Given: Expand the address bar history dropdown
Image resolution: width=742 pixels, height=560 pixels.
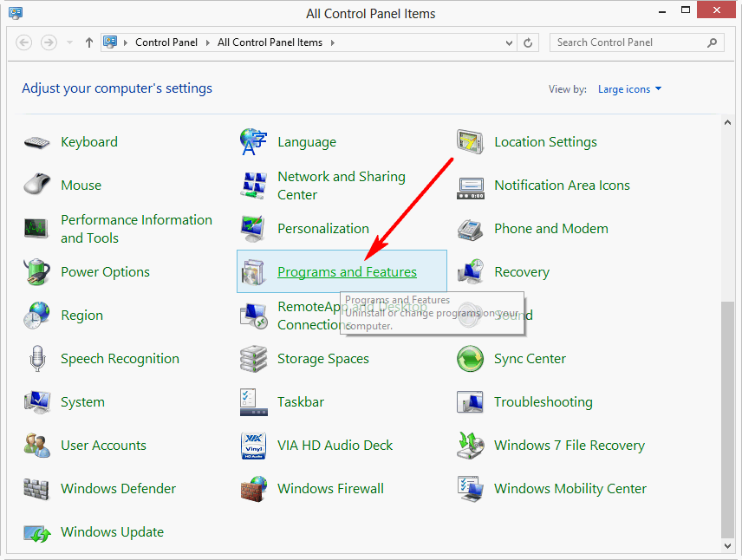Looking at the screenshot, I should click(x=509, y=43).
